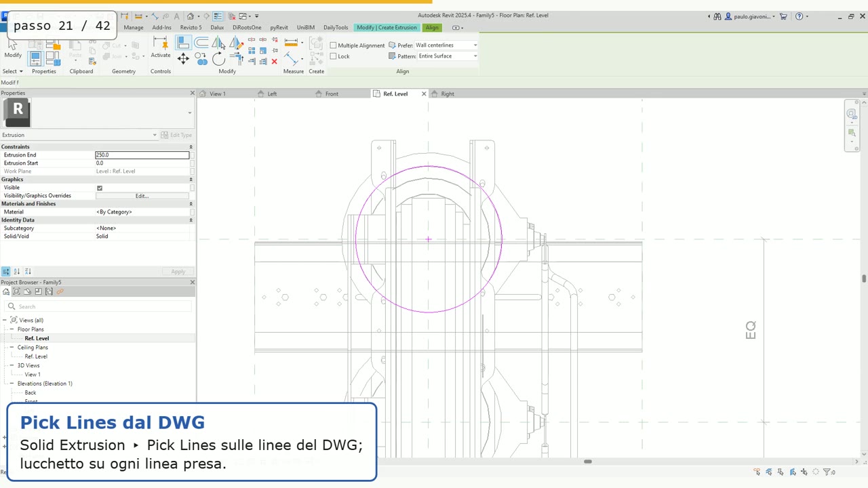This screenshot has width=868, height=488.
Task: Click sort ascending icon in Properties
Action: [x=17, y=271]
